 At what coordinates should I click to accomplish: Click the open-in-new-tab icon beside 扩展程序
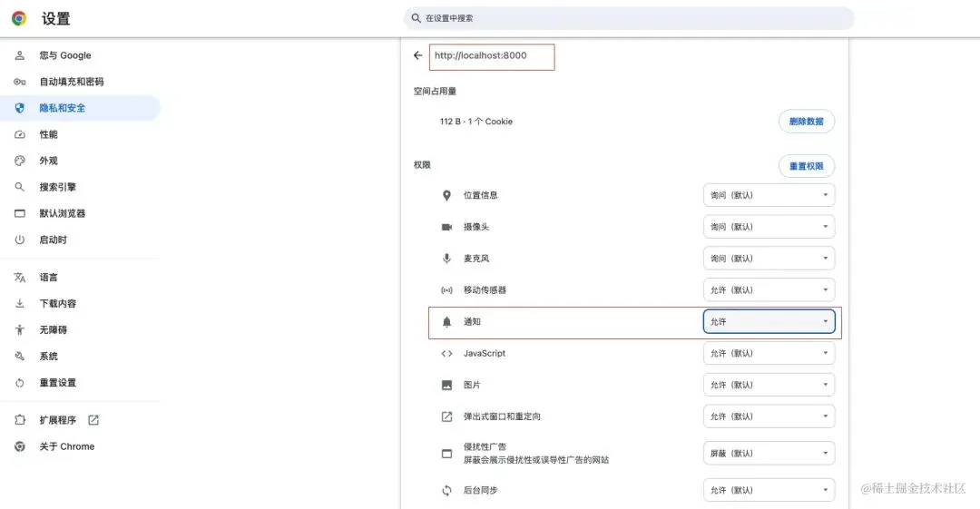click(x=93, y=420)
